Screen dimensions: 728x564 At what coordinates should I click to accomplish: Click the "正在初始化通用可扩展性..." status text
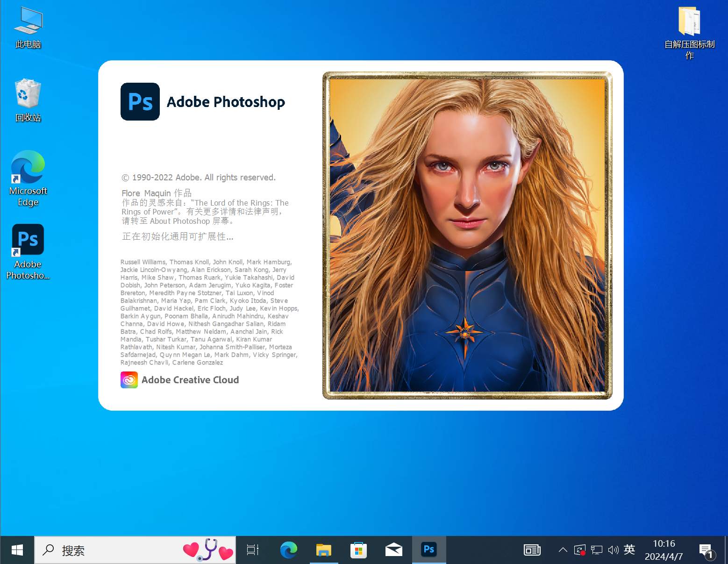tap(178, 236)
